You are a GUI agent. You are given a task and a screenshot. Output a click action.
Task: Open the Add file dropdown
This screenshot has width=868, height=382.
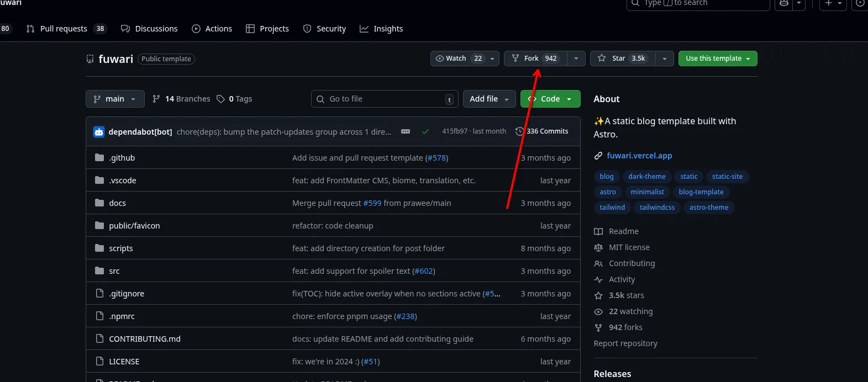pos(489,99)
